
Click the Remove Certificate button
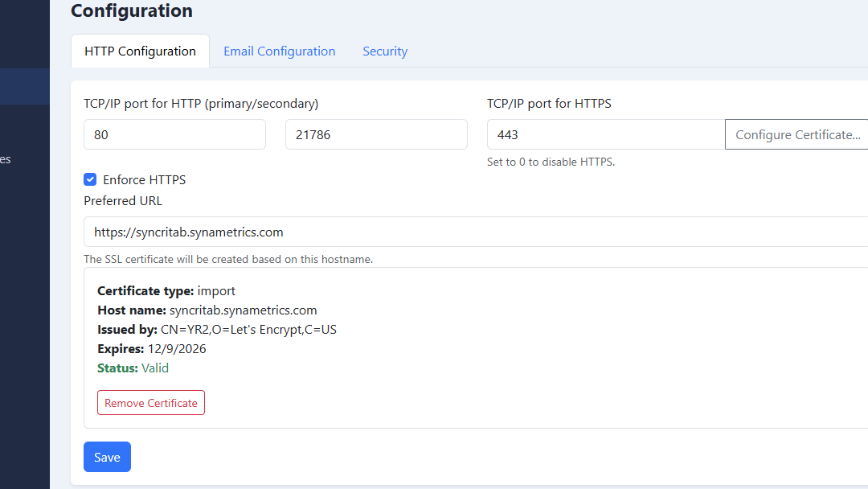click(x=151, y=403)
